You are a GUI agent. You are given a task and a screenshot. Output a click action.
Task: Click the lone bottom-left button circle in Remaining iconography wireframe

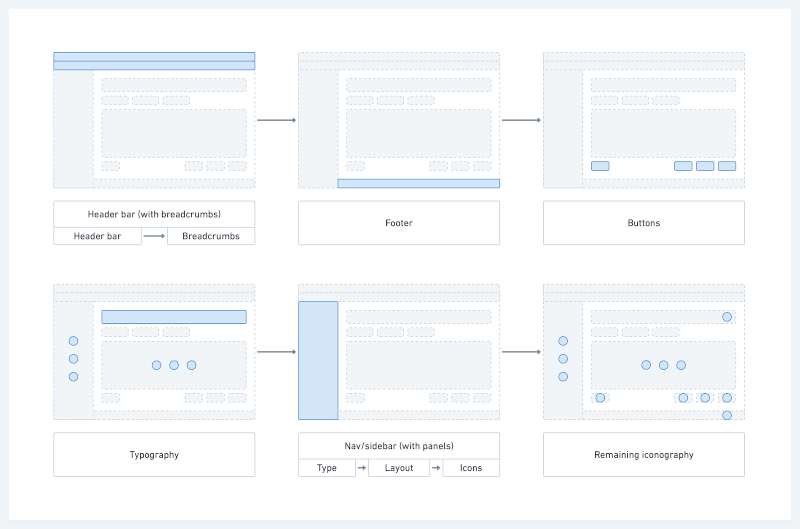(x=601, y=398)
